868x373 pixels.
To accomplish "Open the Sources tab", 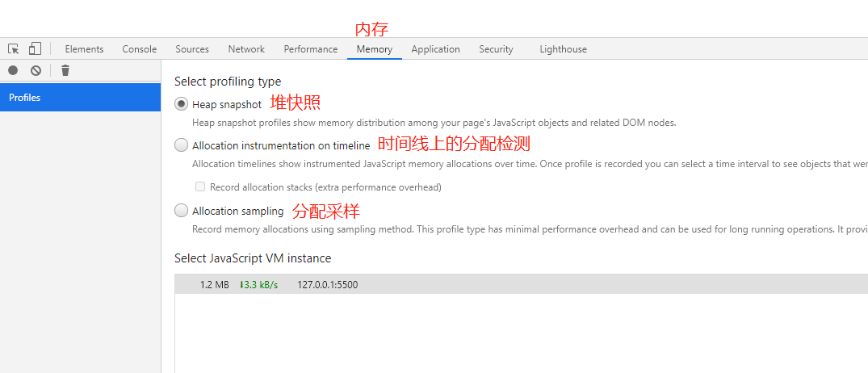I will tap(192, 49).
